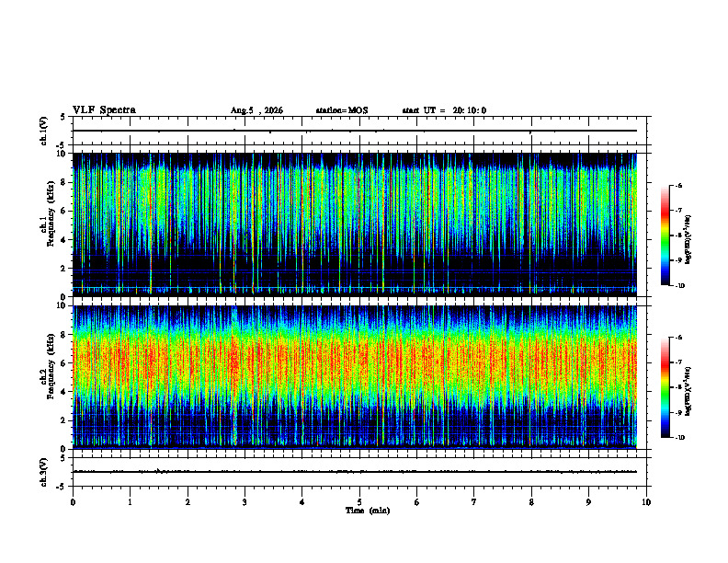This screenshot has width=728, height=563.
Task: Click the ch.2 colorbar PSD unit label
Action: tap(688, 391)
